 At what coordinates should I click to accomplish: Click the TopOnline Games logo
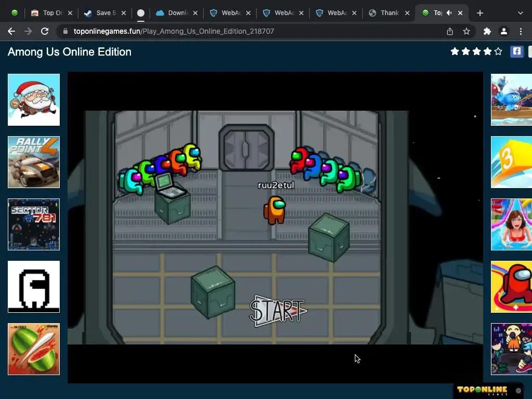(482, 390)
